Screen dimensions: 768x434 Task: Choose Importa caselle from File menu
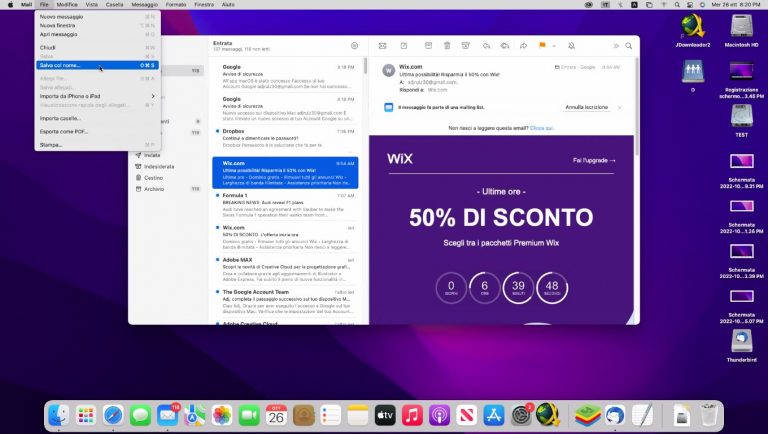97,118
